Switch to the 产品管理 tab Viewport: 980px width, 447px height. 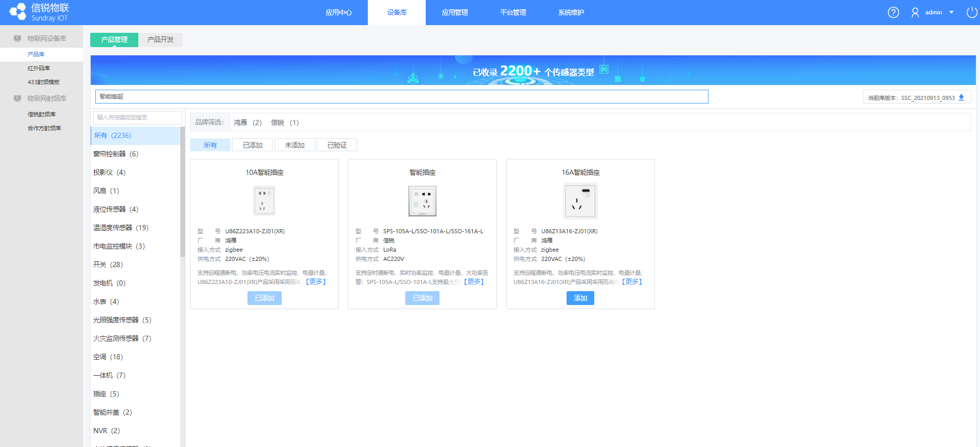tap(114, 39)
